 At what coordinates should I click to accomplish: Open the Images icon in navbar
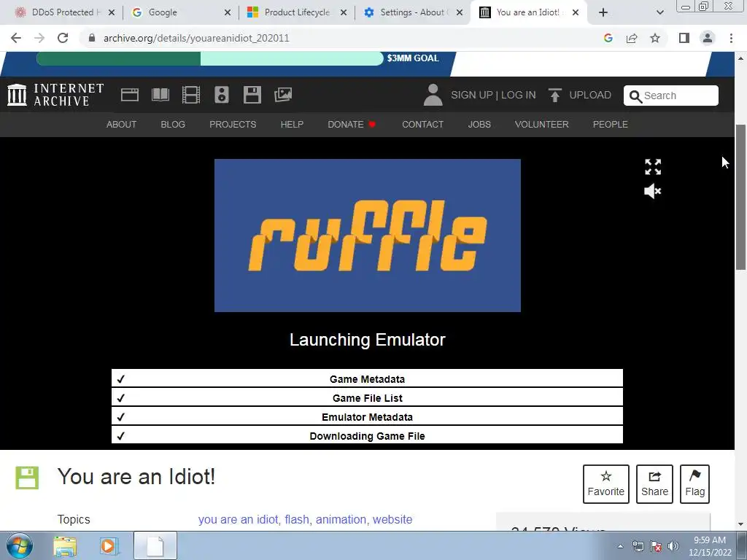(x=283, y=95)
